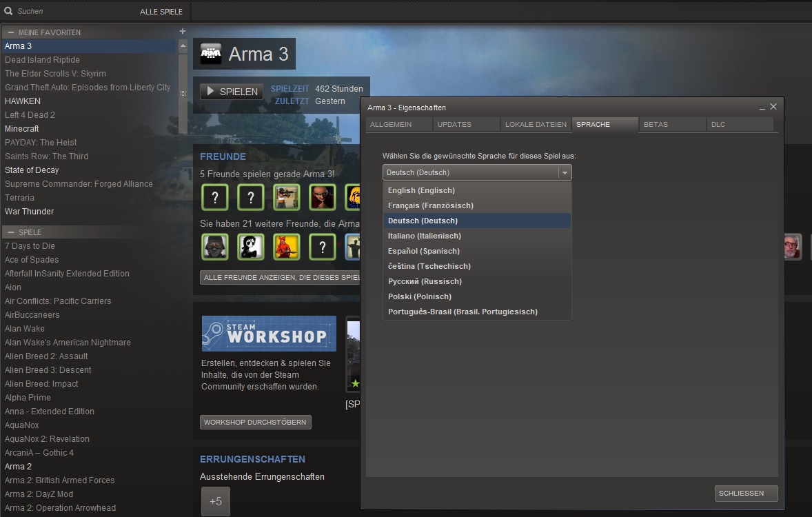812x517 pixels.
Task: Choose Русский (Russisch) from language list
Action: (x=477, y=281)
